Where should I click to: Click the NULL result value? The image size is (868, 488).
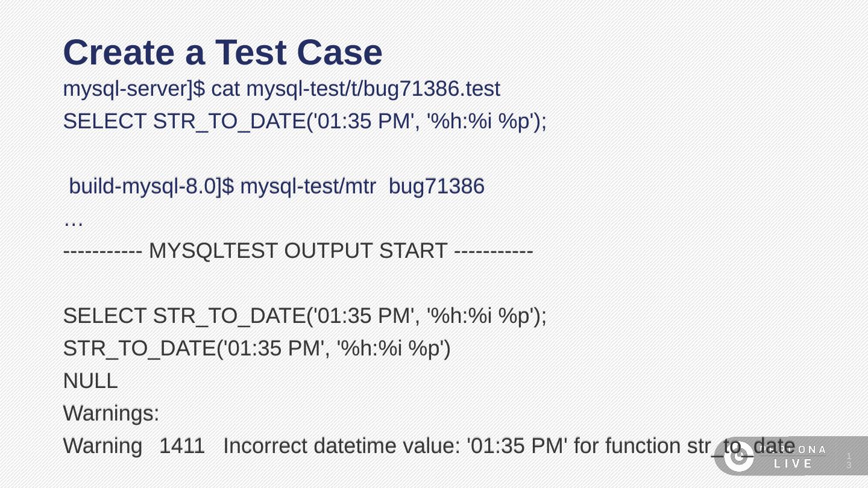[90, 381]
